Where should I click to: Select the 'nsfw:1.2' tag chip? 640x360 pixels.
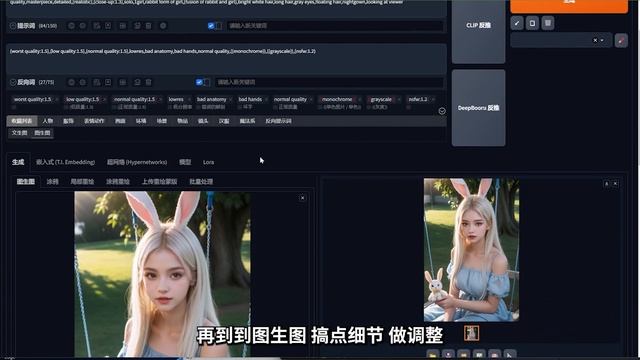(x=418, y=99)
